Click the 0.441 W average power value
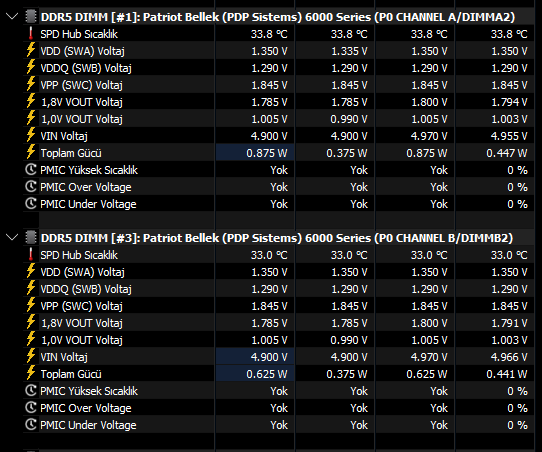Image resolution: width=542 pixels, height=452 pixels. pyautogui.click(x=507, y=374)
